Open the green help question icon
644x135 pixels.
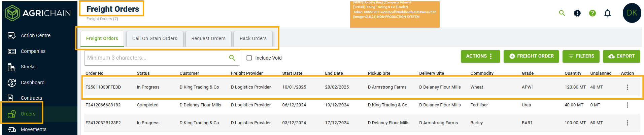pos(592,13)
